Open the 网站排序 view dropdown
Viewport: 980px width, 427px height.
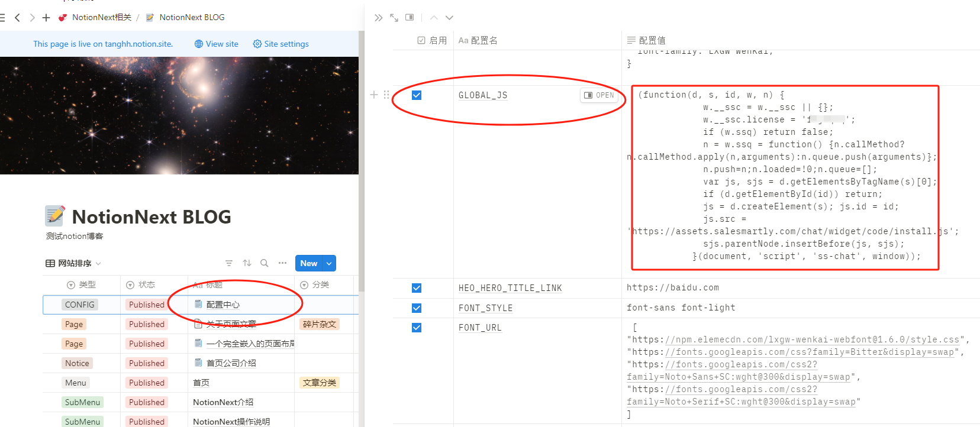tap(73, 263)
